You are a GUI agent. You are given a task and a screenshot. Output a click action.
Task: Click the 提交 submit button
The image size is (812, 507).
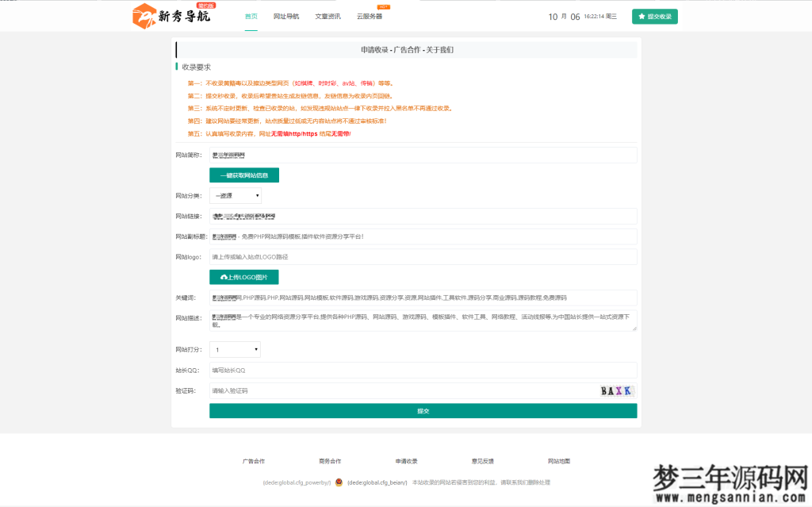[423, 411]
